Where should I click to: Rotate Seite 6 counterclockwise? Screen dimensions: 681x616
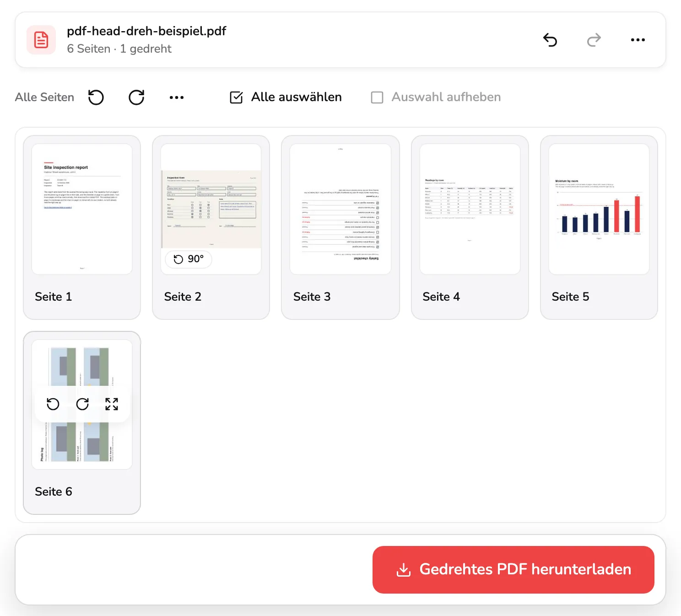53,404
